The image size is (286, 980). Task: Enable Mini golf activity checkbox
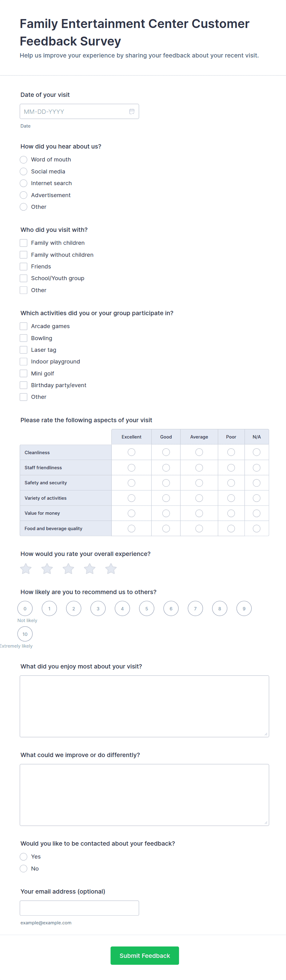24,373
